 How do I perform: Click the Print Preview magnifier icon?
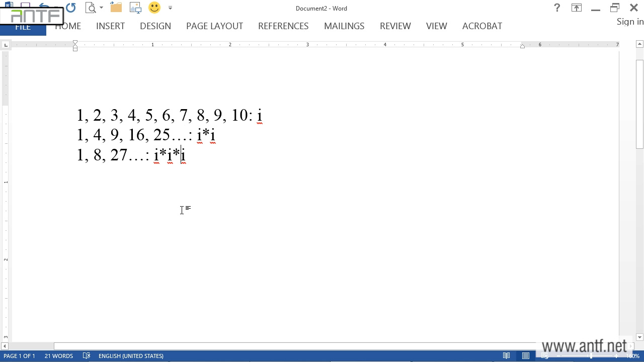coord(91,8)
